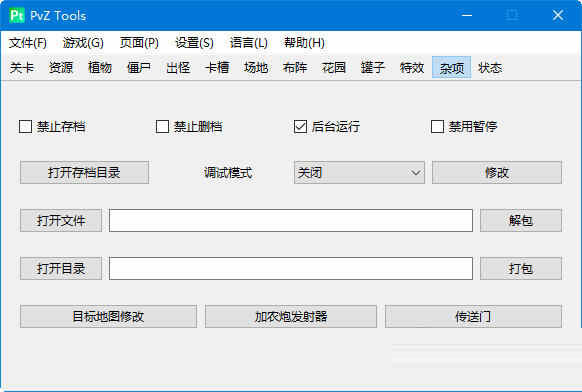582x392 pixels.
Task: Click the 修改 button
Action: tap(497, 173)
